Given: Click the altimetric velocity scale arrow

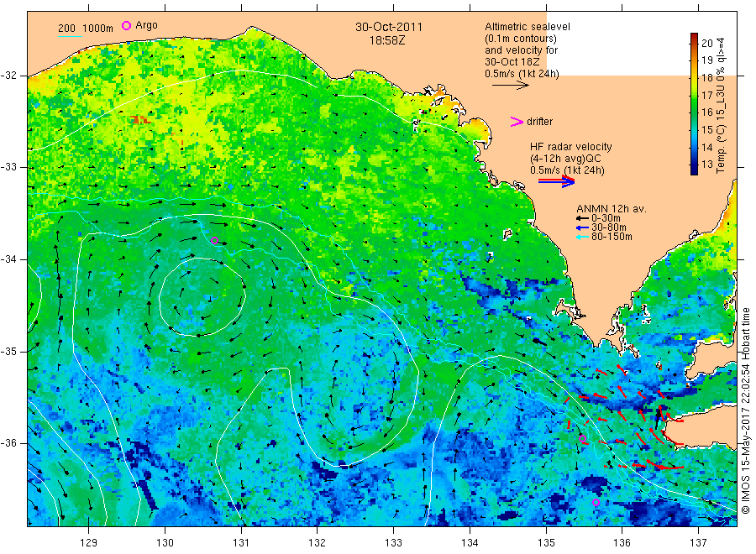Looking at the screenshot, I should pos(511,86).
